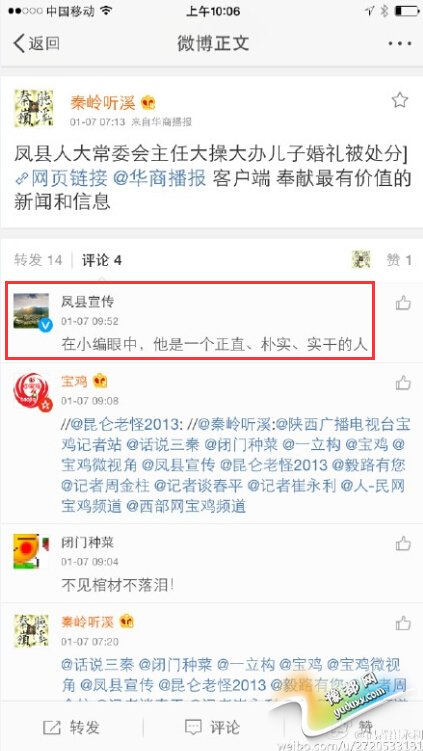Tap thumbs-up on 闭门种菜 comment
This screenshot has height=751, width=423.
[x=403, y=544]
